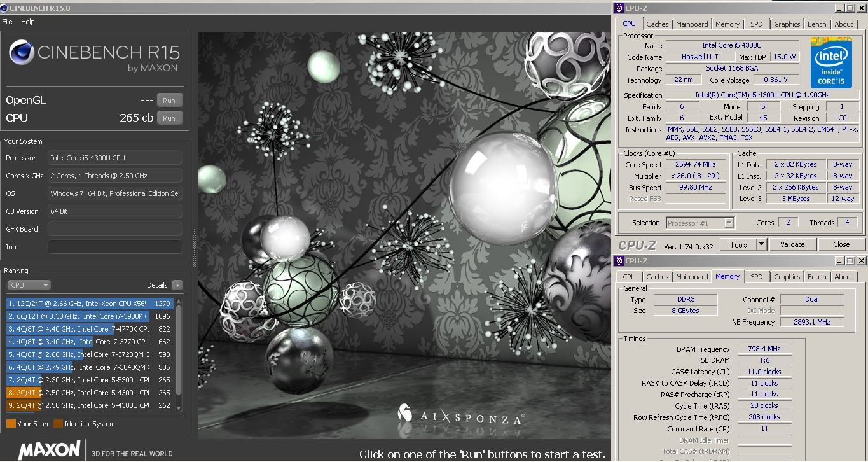
Task: Open the File menu in Cinebench
Action: point(7,22)
